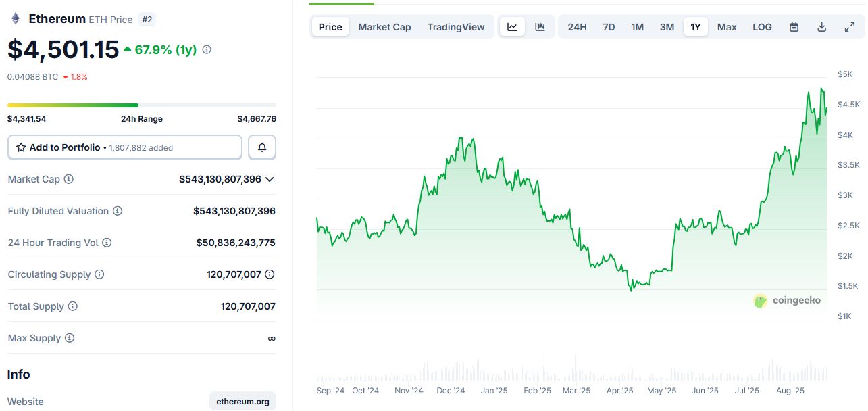Screen dimensions: 868x411
Task: Show Total Supply info icon
Action: (73, 306)
